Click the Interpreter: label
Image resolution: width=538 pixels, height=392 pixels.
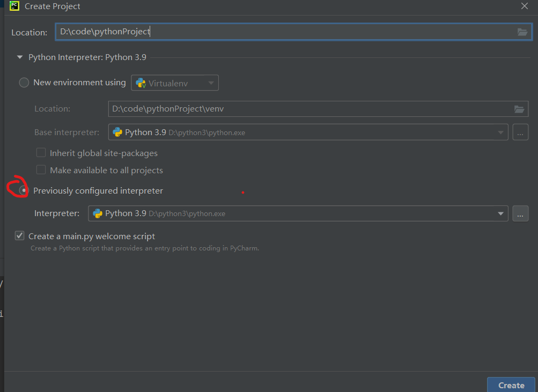pyautogui.click(x=57, y=213)
